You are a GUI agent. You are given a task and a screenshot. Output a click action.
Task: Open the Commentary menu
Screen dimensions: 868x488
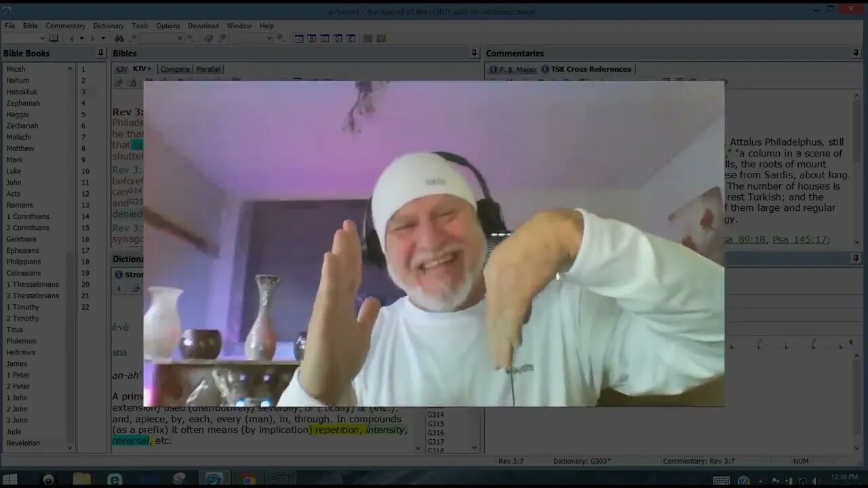66,26
